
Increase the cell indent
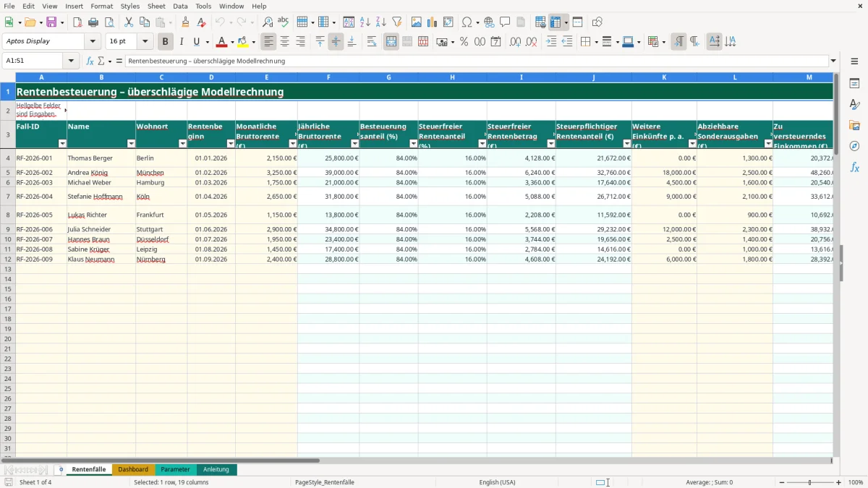pos(551,42)
